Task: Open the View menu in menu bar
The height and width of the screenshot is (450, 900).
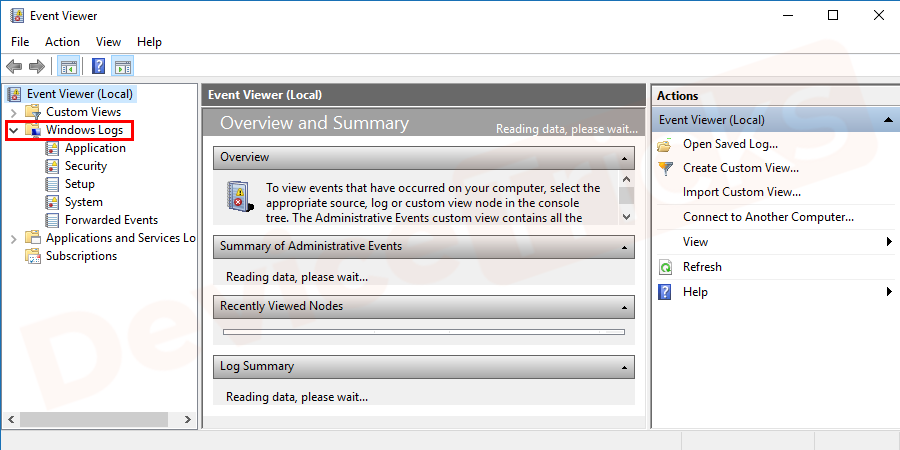Action: click(x=108, y=42)
